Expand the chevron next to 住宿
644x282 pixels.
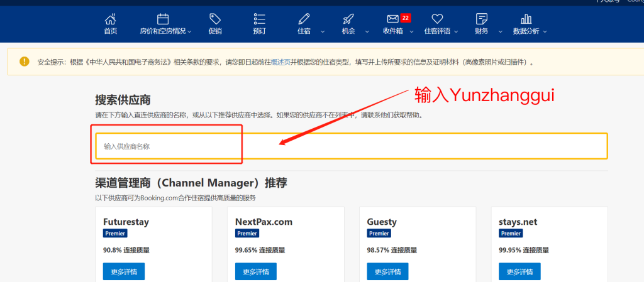[x=323, y=31]
